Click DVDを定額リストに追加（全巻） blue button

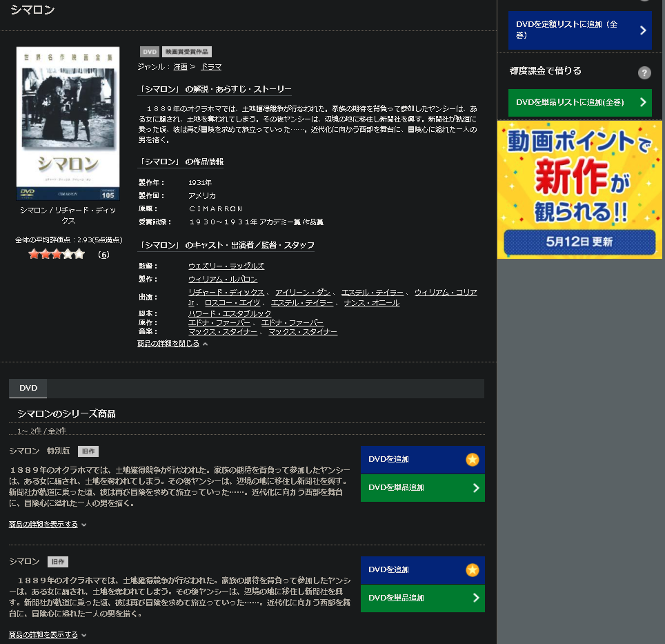point(579,30)
